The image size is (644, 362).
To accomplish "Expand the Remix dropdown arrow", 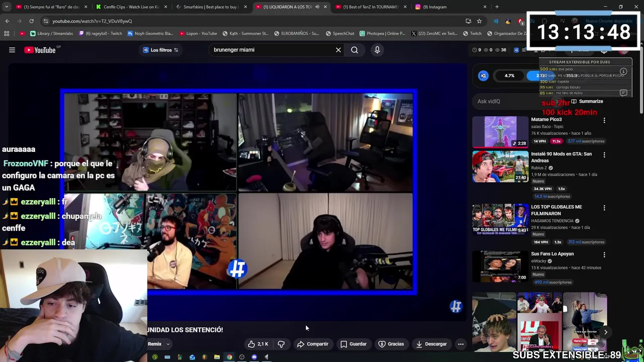I will coord(168,344).
